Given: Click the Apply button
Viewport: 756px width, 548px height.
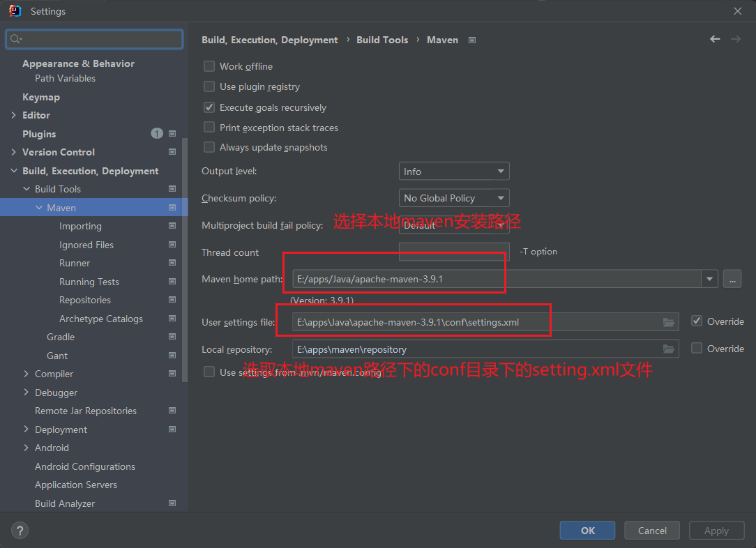Looking at the screenshot, I should 716,530.
